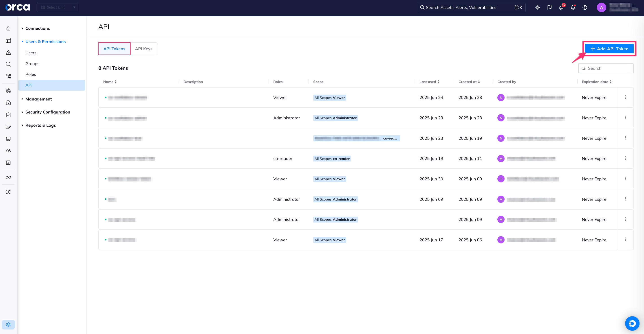The height and width of the screenshot is (334, 644).
Task: Toggle sorting on the Expiration date column
Action: point(611,82)
